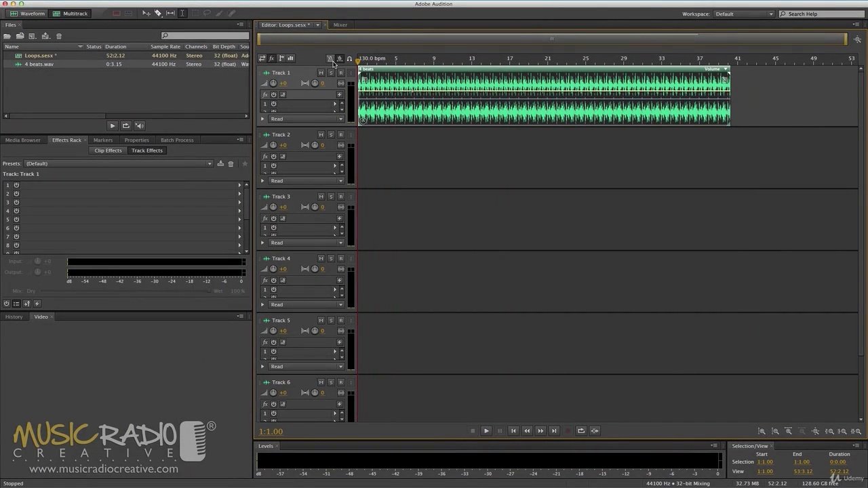Viewport: 868px width, 488px height.
Task: Show EQ section in editor toolbar
Action: click(290, 58)
